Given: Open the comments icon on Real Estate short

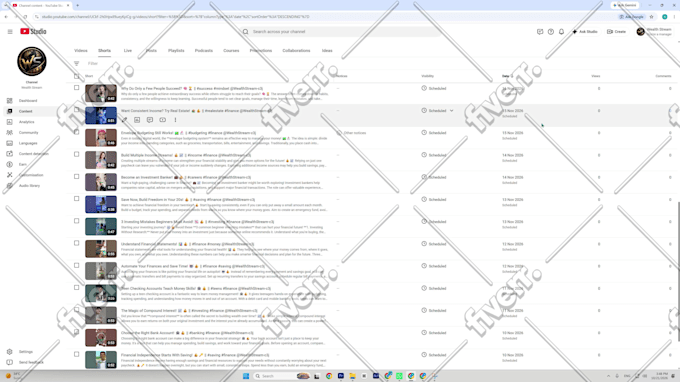Looking at the screenshot, I should click(x=150, y=120).
